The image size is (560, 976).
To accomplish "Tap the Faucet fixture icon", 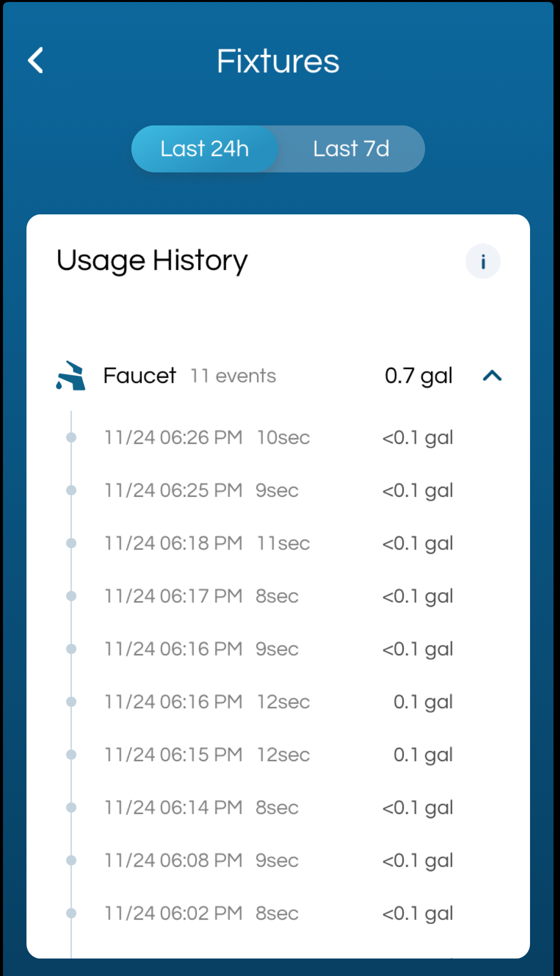I will pos(71,376).
